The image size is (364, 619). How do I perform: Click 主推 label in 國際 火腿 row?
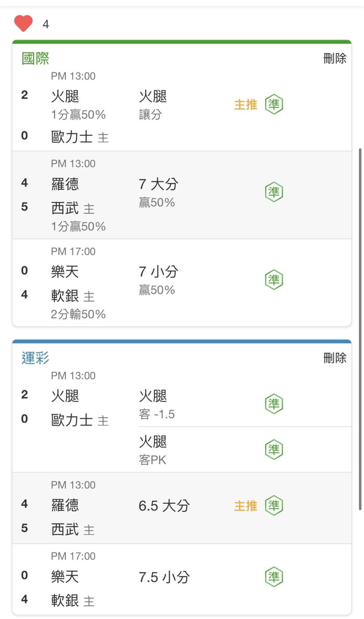pos(246,104)
